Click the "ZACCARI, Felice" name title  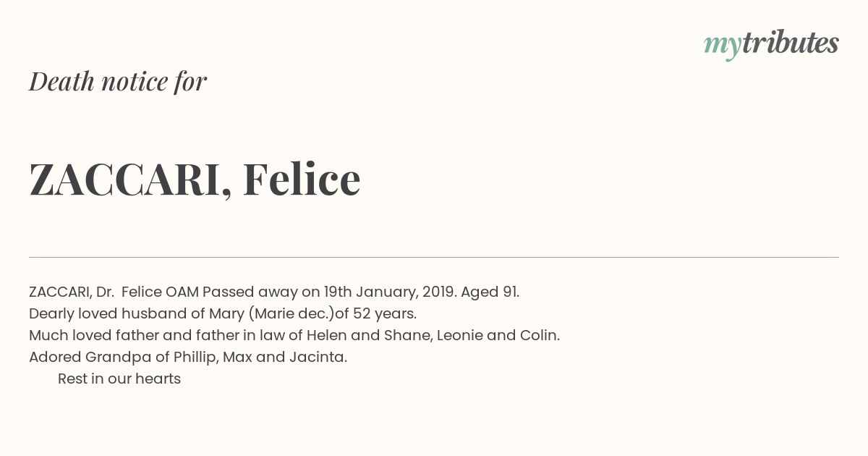(195, 179)
